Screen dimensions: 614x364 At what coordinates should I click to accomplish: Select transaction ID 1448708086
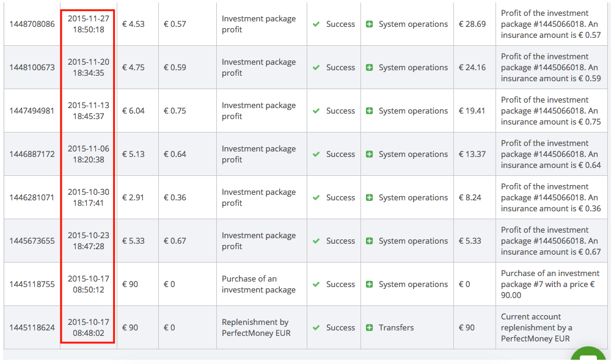tap(32, 24)
